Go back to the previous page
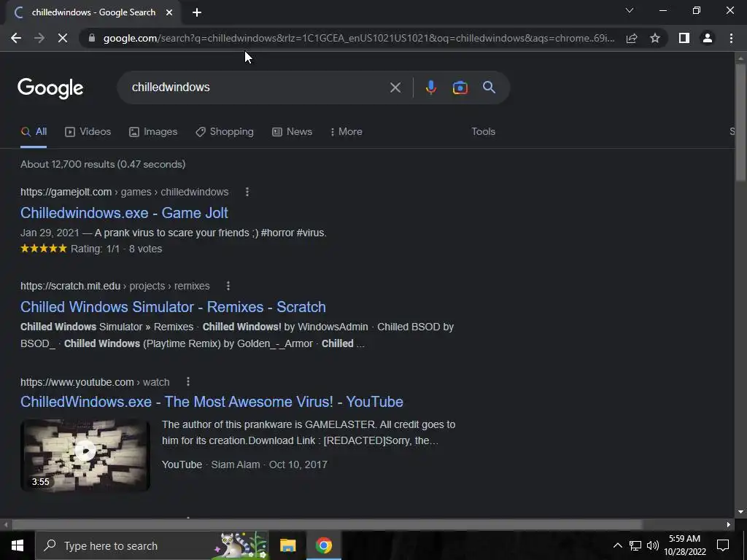Viewport: 747px width, 560px height. pos(16,38)
